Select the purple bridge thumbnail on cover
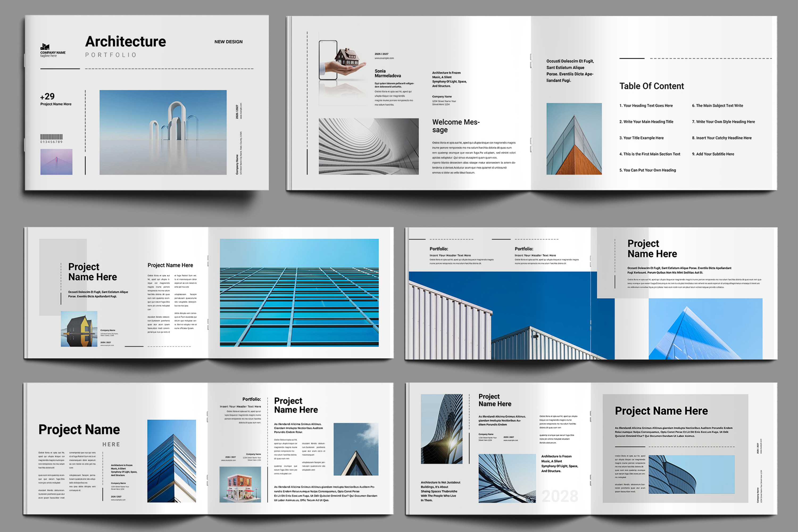The width and height of the screenshot is (798, 532). [56, 162]
